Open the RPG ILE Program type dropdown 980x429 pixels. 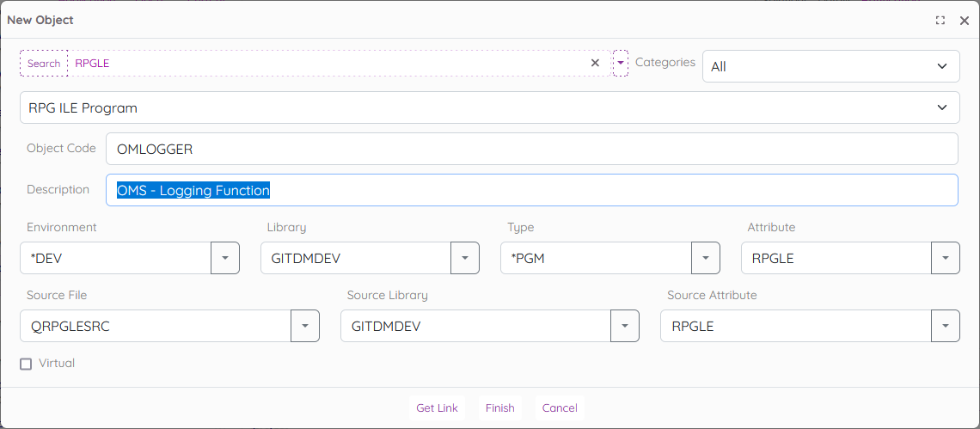[x=489, y=107]
